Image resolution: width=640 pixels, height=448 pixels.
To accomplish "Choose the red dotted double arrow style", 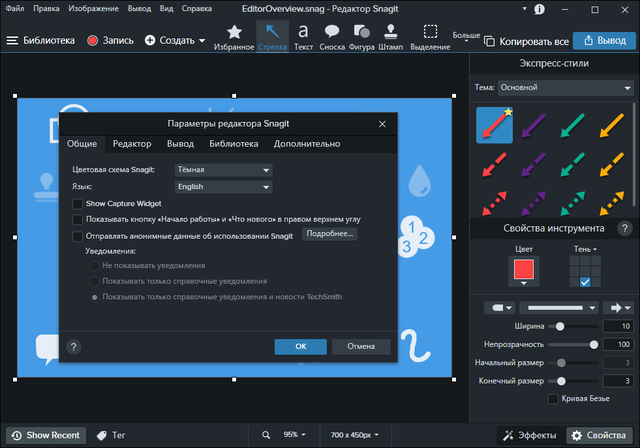I will pos(494,203).
